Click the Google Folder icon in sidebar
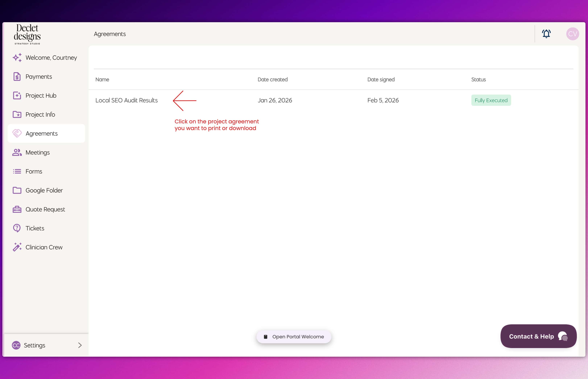Screen dimensions: 588x379 (x=17, y=190)
